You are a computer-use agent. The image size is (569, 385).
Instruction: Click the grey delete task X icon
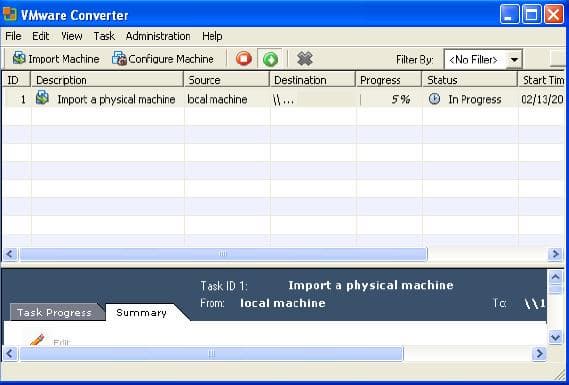point(304,59)
